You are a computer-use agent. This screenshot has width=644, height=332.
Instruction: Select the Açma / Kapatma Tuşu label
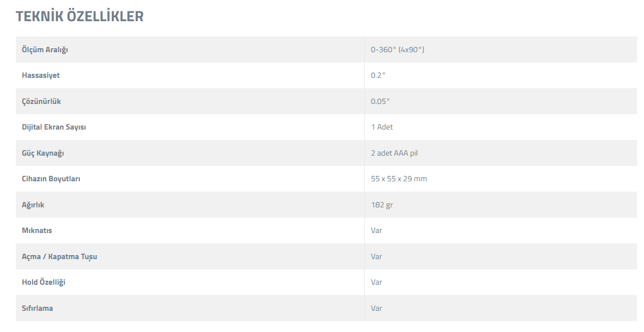pos(60,257)
